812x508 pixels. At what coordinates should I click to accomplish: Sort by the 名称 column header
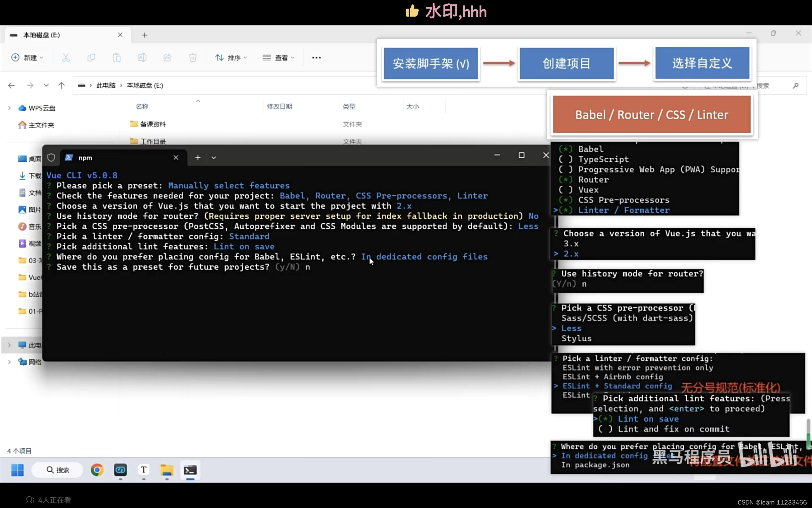(142, 106)
